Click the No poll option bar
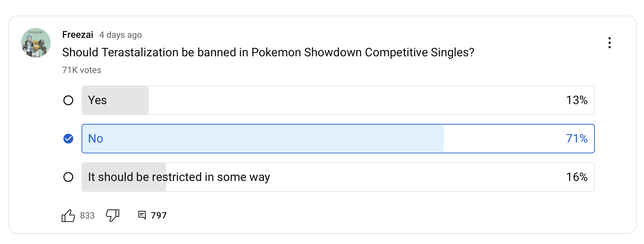 338,139
